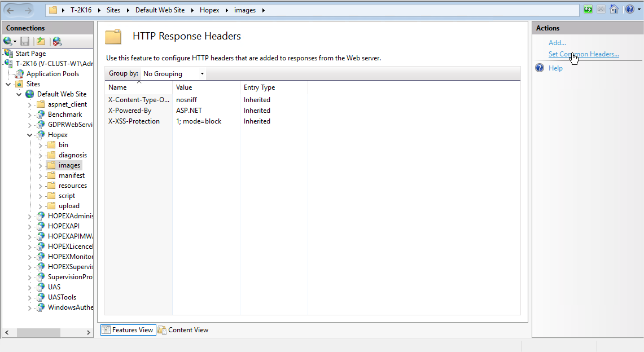Sort by the Entry Type column header
Screen dimensions: 644x352
(259, 87)
